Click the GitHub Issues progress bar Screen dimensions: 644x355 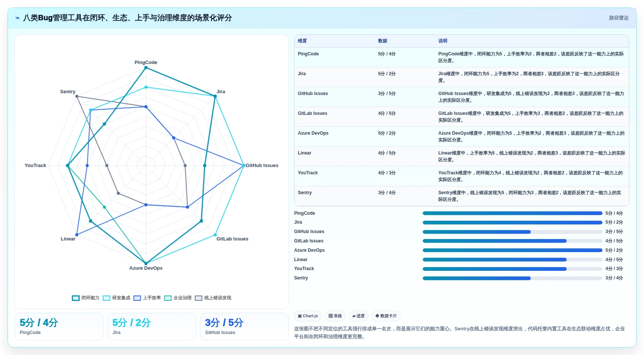512,232
